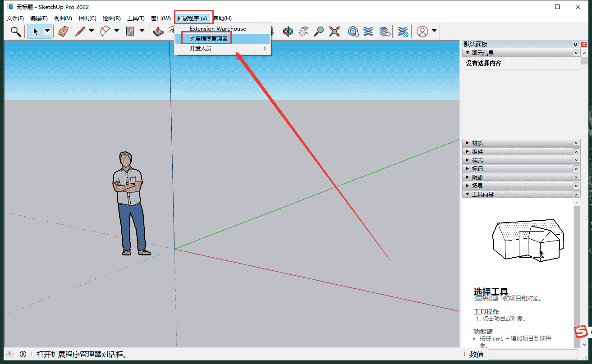592x364 pixels.
Task: Expand the 材质 panel
Action: [x=468, y=143]
